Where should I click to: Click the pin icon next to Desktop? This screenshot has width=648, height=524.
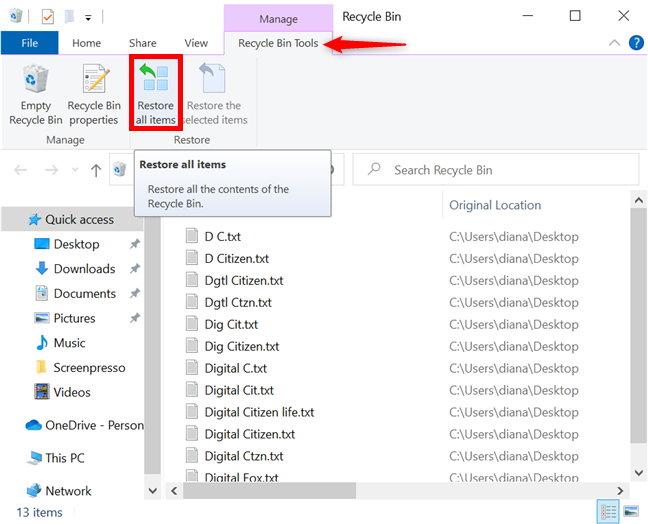135,244
